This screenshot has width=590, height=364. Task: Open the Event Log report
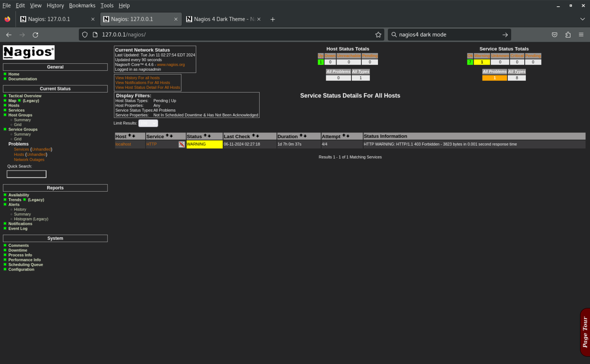click(x=18, y=229)
